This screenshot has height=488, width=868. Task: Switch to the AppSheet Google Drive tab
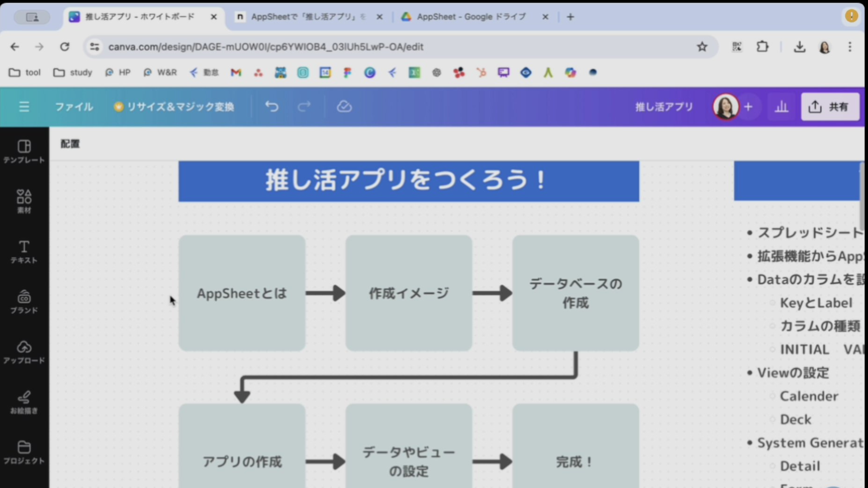pyautogui.click(x=471, y=17)
